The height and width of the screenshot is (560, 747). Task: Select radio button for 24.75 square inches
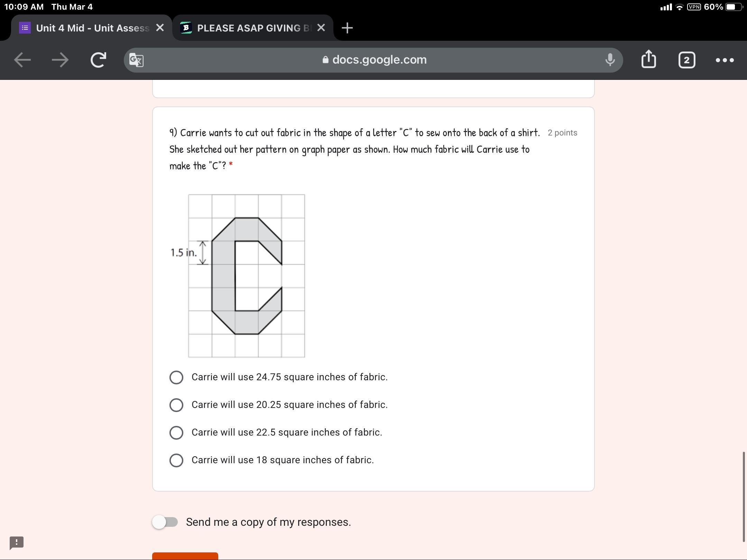[x=176, y=377]
